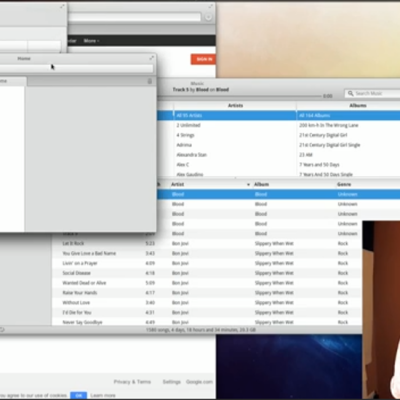Select artist 'Alexandra Stan'

(235, 155)
